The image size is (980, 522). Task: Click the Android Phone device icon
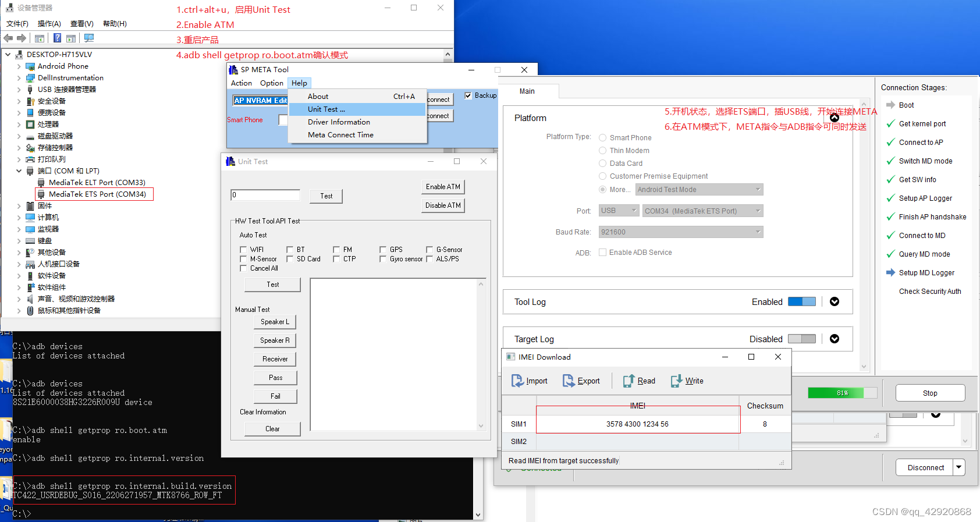coord(30,66)
